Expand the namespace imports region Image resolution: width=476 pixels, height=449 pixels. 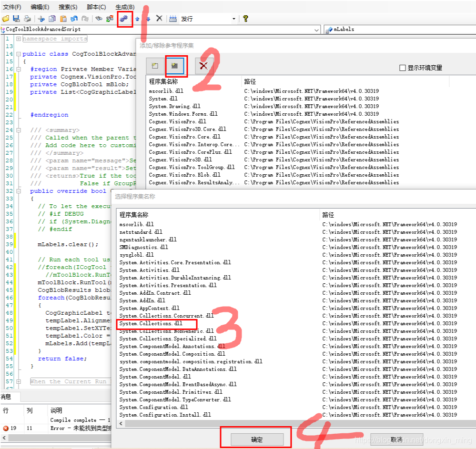pos(19,39)
